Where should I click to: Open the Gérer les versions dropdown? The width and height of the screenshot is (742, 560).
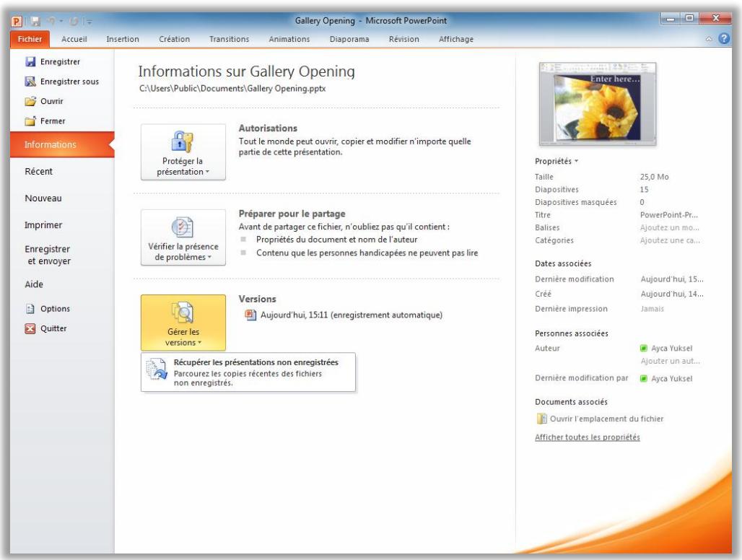[183, 323]
